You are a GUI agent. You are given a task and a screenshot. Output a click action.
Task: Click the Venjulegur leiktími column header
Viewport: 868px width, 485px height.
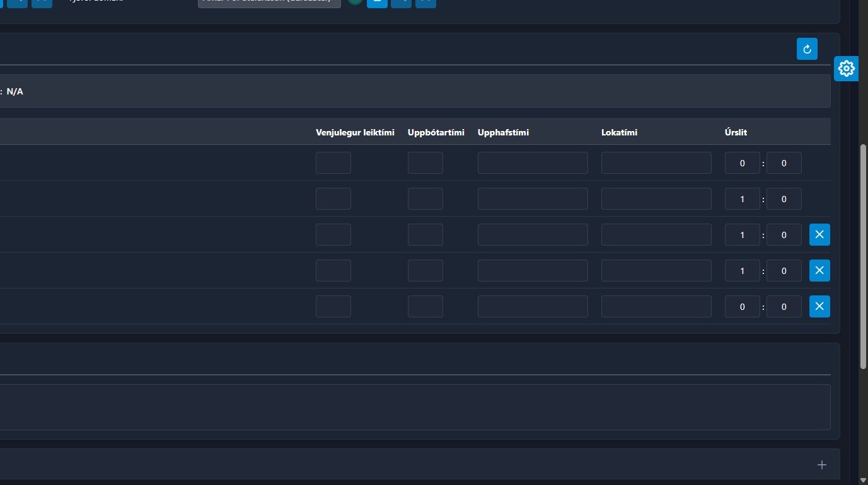(x=355, y=132)
